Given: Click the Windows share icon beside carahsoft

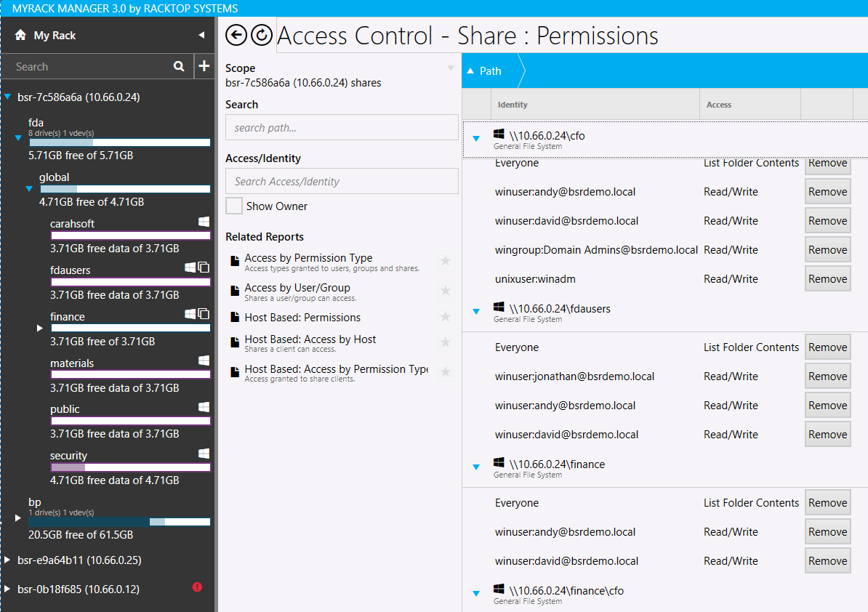Looking at the screenshot, I should click(204, 222).
